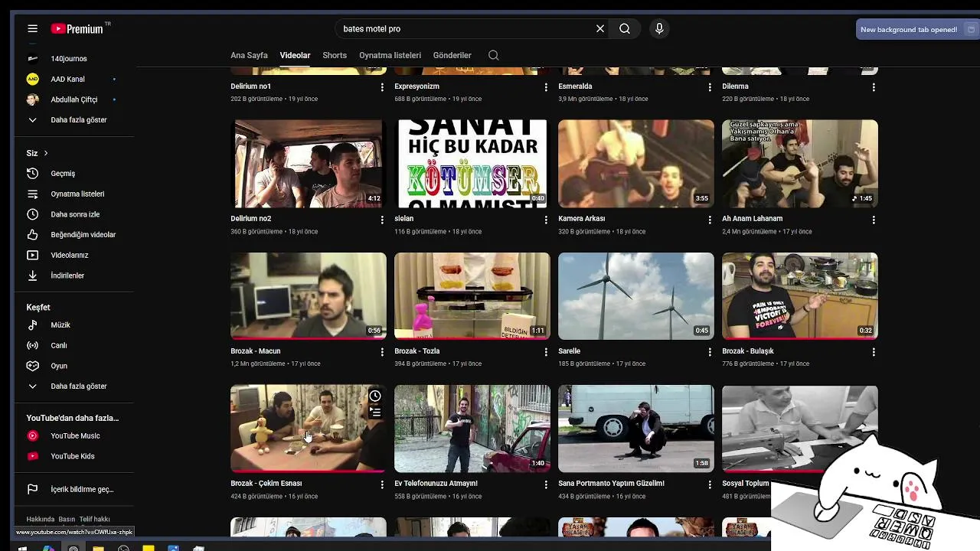The width and height of the screenshot is (980, 551).
Task: Switch to the Ana Sayfa tab
Action: point(249,55)
